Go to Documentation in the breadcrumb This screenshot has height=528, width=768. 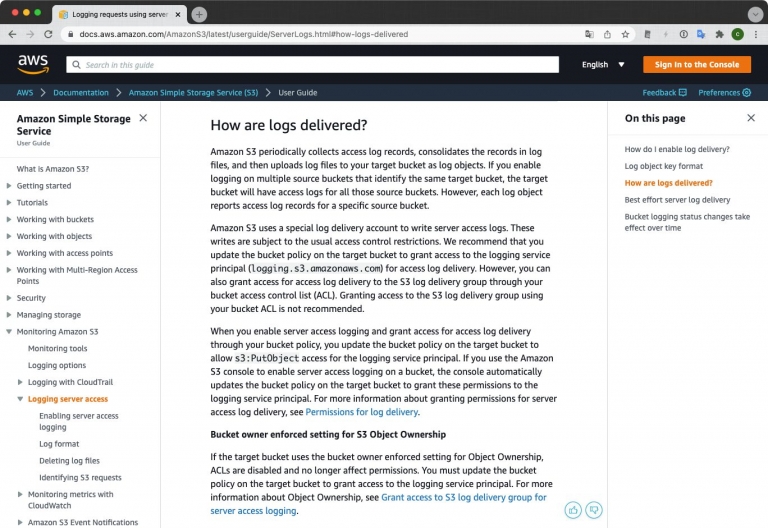[81, 93]
